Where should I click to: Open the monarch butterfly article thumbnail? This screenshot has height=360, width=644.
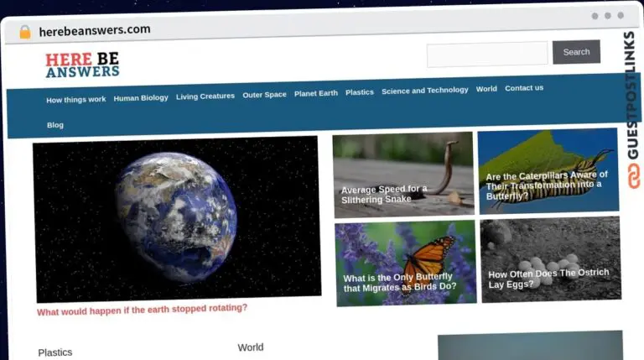(406, 263)
